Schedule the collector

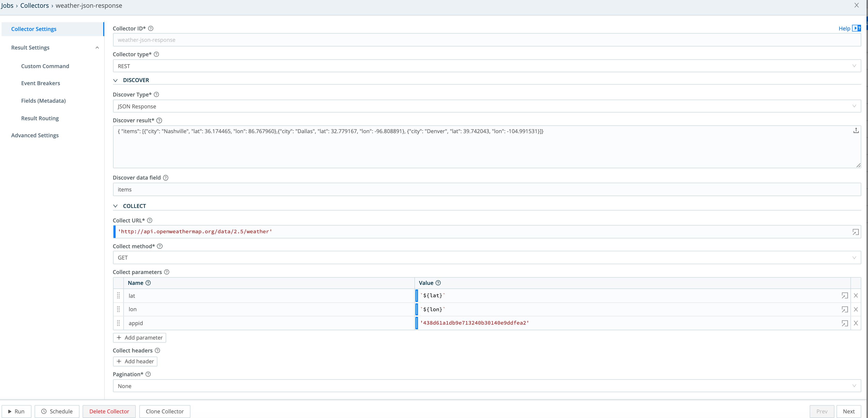pos(57,411)
